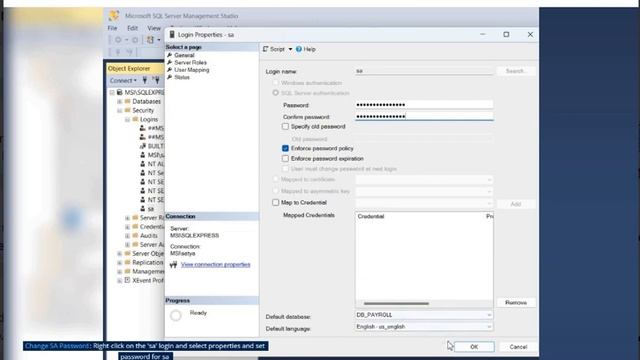The height and width of the screenshot is (360, 640).
Task: Switch to the Server Roles page
Action: 190,62
